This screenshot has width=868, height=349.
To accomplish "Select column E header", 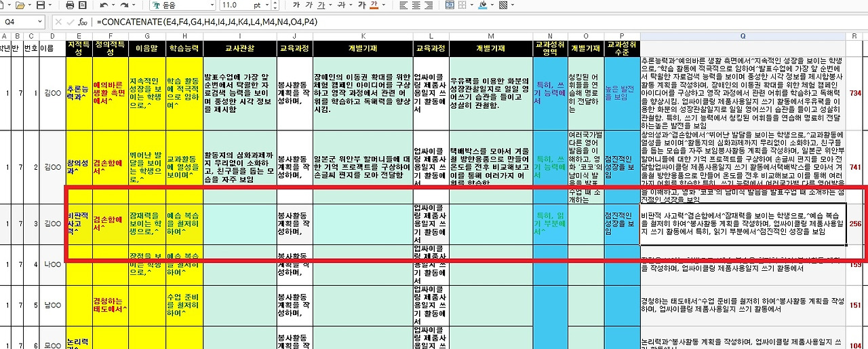I will point(79,36).
